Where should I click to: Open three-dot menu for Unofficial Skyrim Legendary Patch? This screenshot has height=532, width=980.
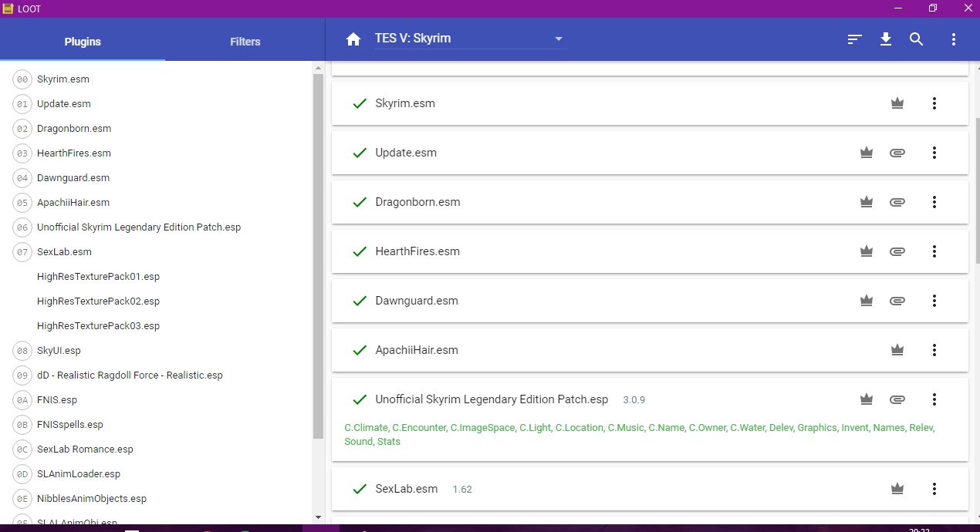click(934, 399)
